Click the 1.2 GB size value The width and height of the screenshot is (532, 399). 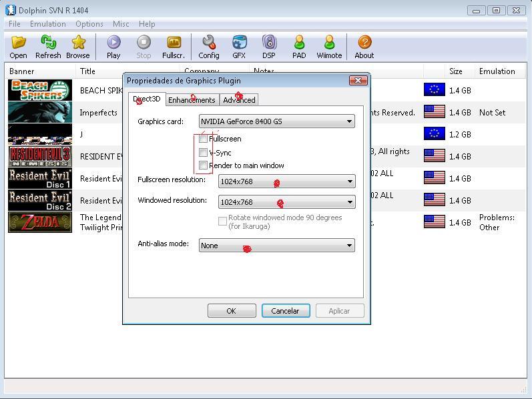tap(460, 134)
